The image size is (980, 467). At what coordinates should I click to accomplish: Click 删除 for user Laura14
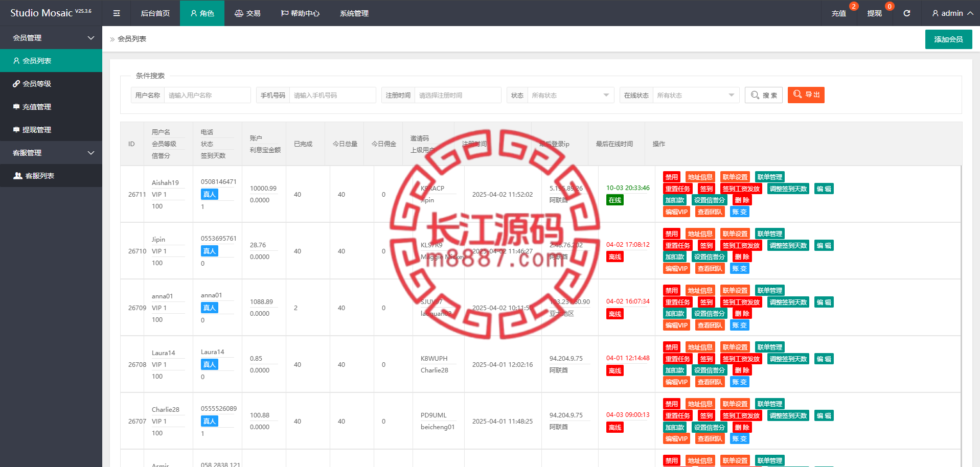(x=742, y=370)
